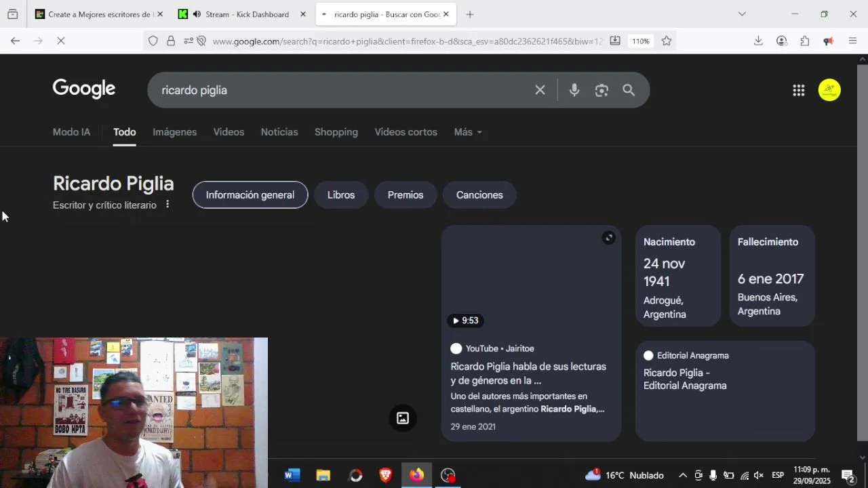Show hidden system tray icons
Viewport: 868px width, 488px height.
point(682,475)
